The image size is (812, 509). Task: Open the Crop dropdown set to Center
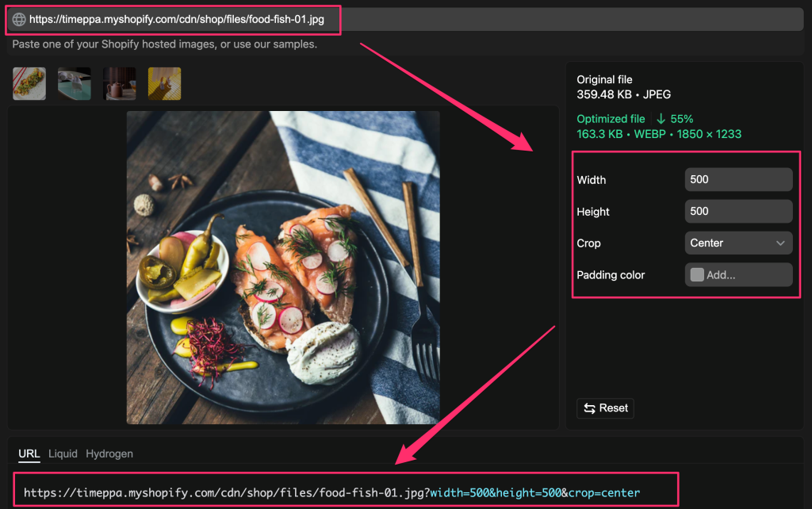[x=737, y=243]
